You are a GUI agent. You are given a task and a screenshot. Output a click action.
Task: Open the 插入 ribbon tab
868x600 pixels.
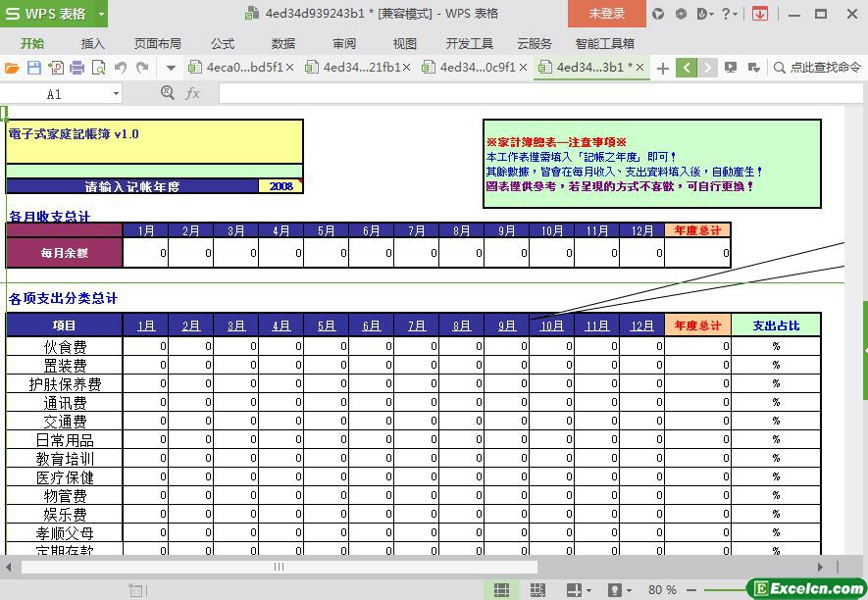click(x=92, y=43)
